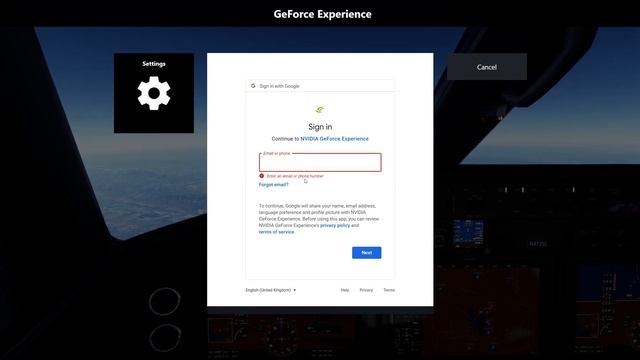Click the NVIDIA logo above Sign in
640x360 pixels.
[320, 109]
